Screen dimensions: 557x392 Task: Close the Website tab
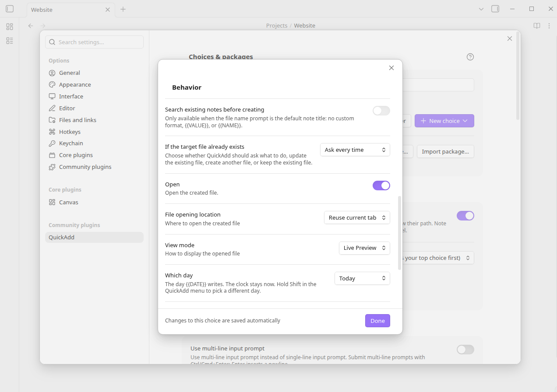[x=108, y=10]
